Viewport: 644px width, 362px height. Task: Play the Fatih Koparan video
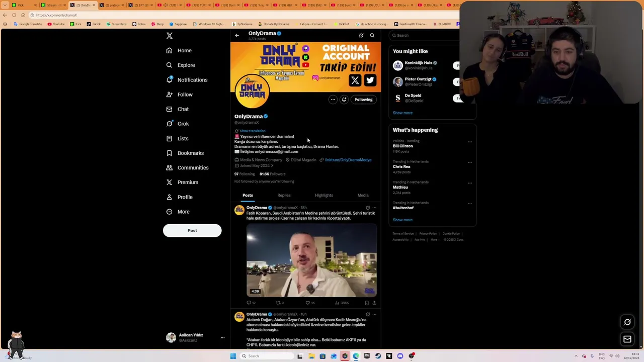(x=311, y=260)
